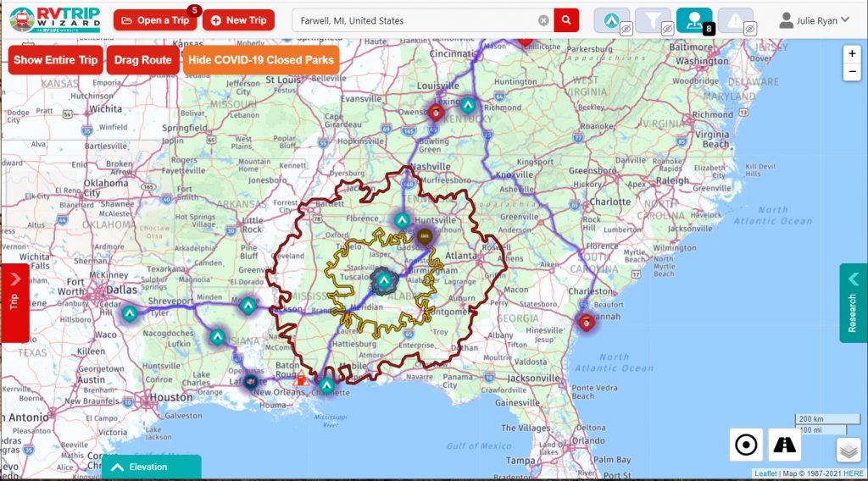Image resolution: width=868 pixels, height=481 pixels.
Task: Click the Drag Route button
Action: point(142,60)
